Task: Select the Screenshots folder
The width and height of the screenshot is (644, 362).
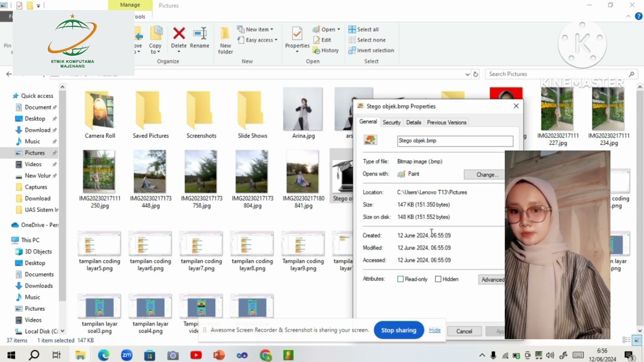Action: [201, 115]
